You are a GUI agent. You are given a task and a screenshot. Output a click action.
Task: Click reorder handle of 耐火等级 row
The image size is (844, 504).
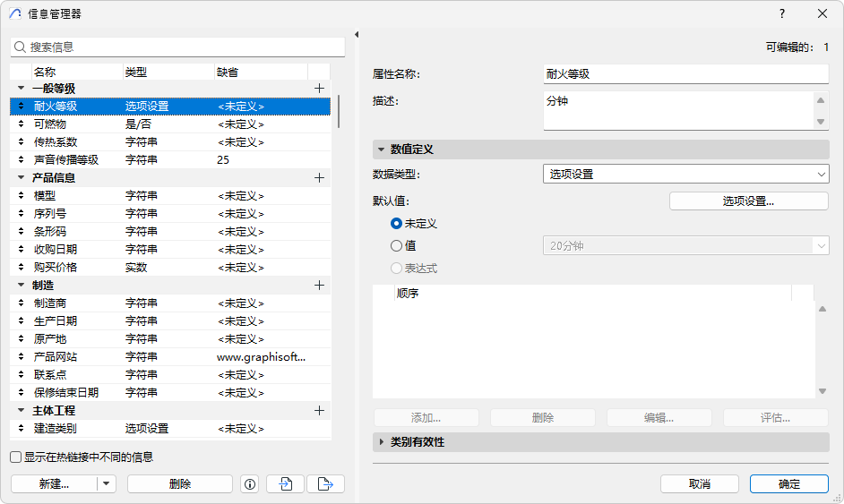pyautogui.click(x=21, y=106)
